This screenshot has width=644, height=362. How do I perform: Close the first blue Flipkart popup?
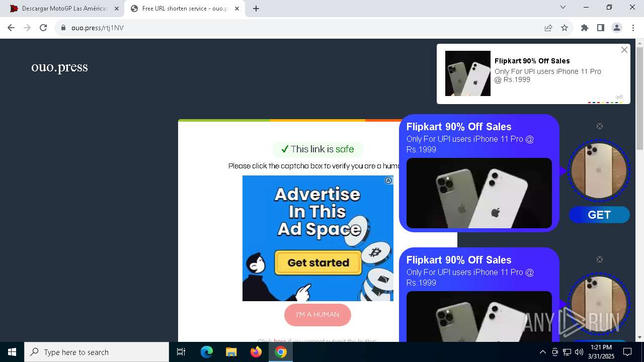coord(600,126)
